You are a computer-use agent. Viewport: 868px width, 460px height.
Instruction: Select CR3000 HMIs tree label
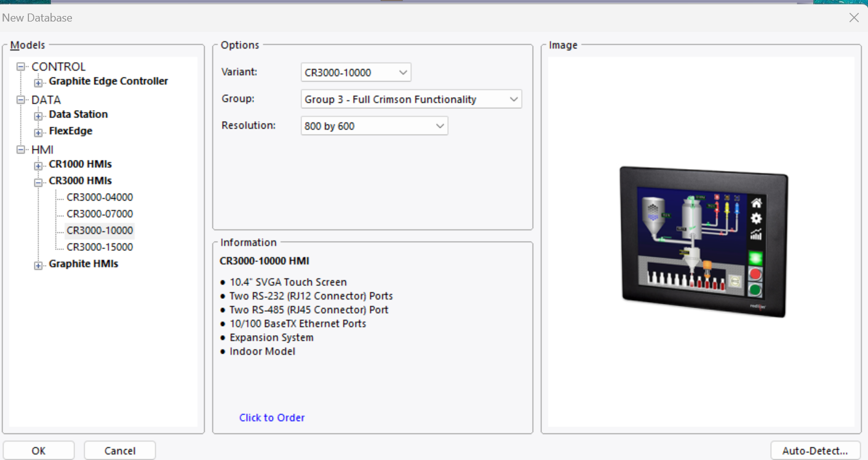(x=81, y=181)
